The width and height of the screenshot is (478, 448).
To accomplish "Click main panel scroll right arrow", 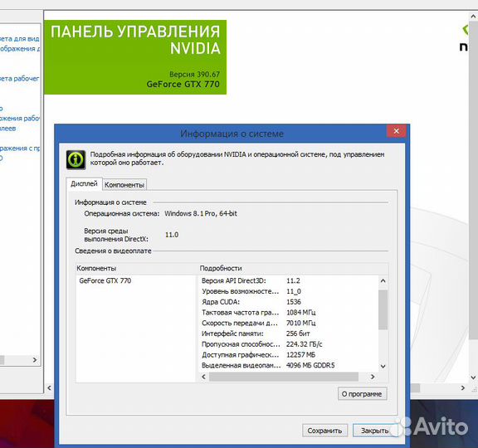I will (463, 388).
